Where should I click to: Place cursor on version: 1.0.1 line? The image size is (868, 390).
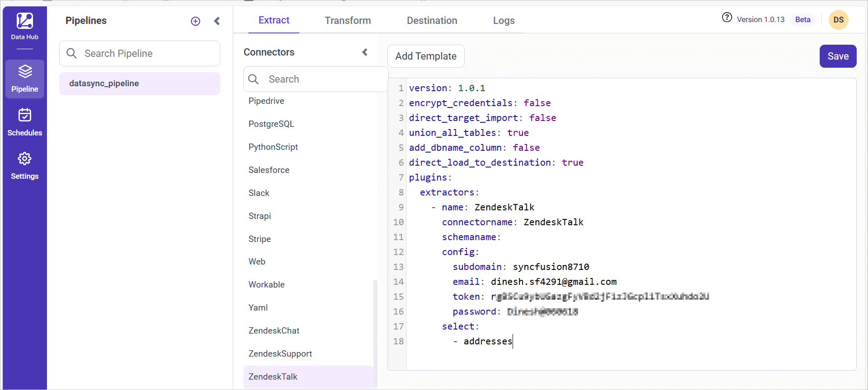click(447, 88)
